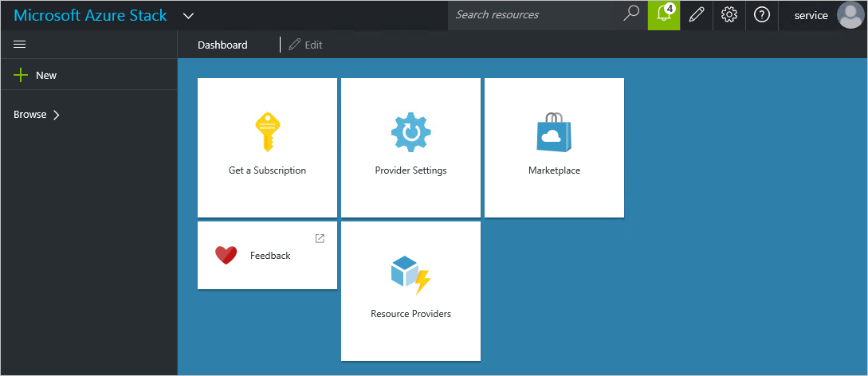
Task: Click the Microsoft Azure Stack title
Action: [90, 15]
